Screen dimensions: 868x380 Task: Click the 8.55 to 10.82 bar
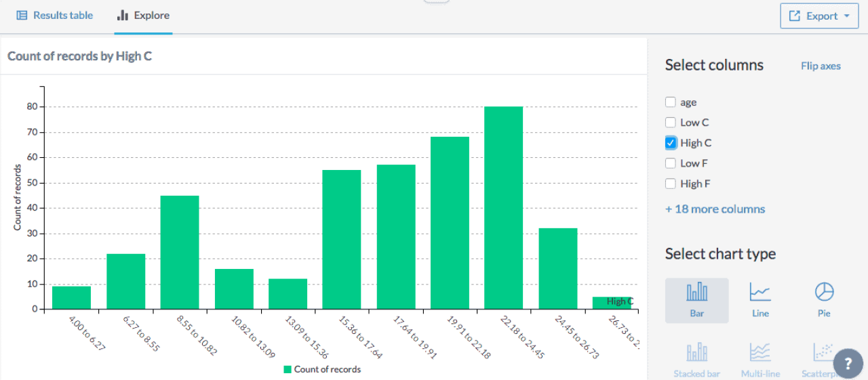click(x=180, y=253)
